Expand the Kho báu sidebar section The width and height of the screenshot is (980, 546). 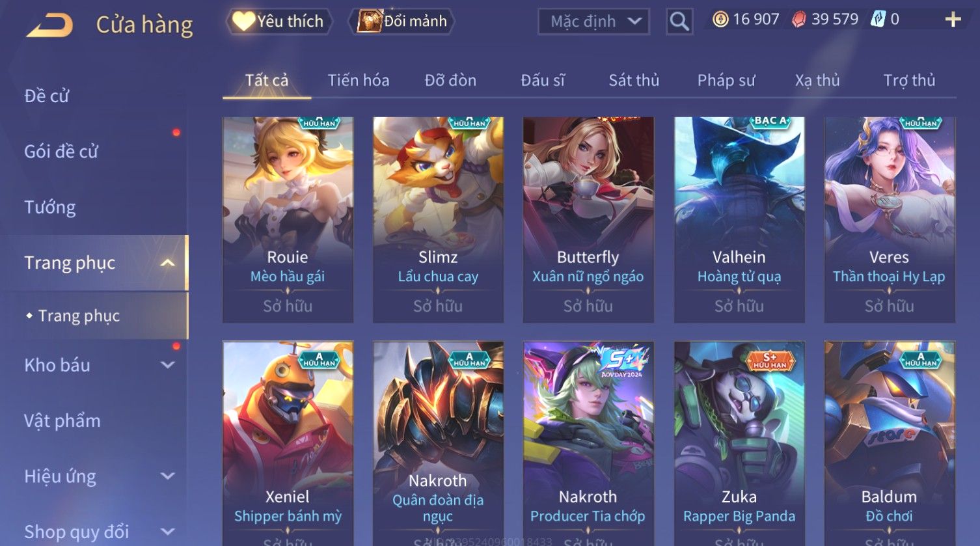[x=168, y=365]
